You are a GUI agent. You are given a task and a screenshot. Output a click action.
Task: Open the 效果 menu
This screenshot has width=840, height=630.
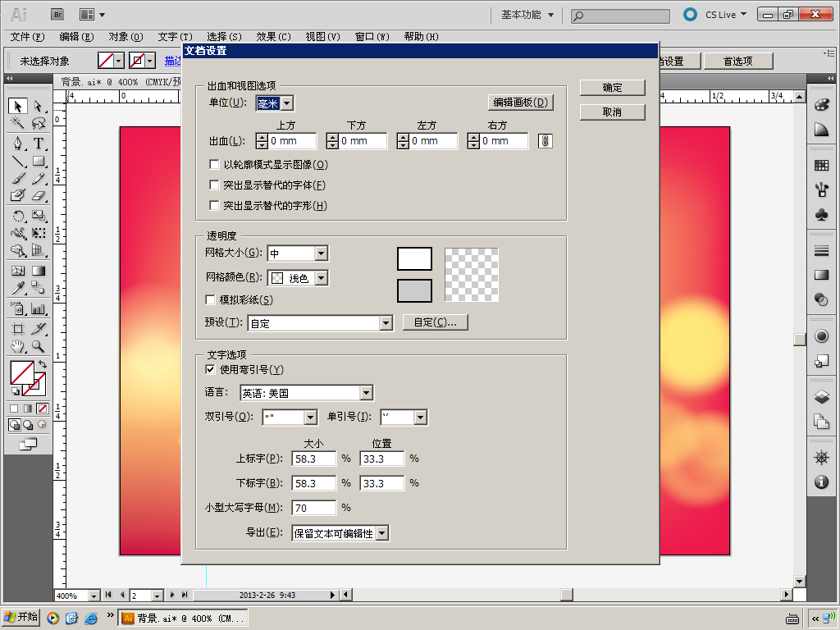coord(273,36)
